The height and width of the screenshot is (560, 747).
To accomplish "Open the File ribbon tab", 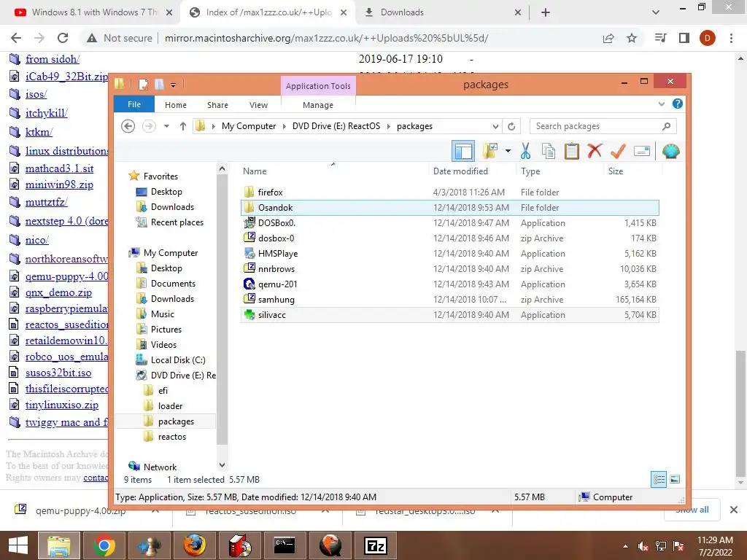I will [x=134, y=104].
